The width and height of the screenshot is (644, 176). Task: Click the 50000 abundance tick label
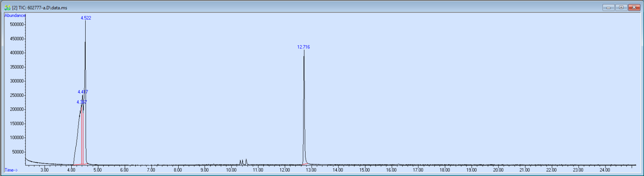[18, 152]
